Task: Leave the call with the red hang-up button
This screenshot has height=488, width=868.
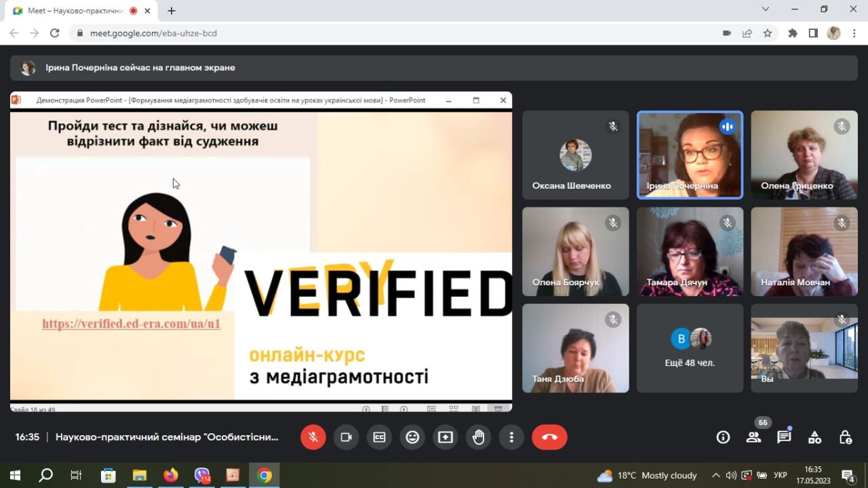Action: coord(549,437)
